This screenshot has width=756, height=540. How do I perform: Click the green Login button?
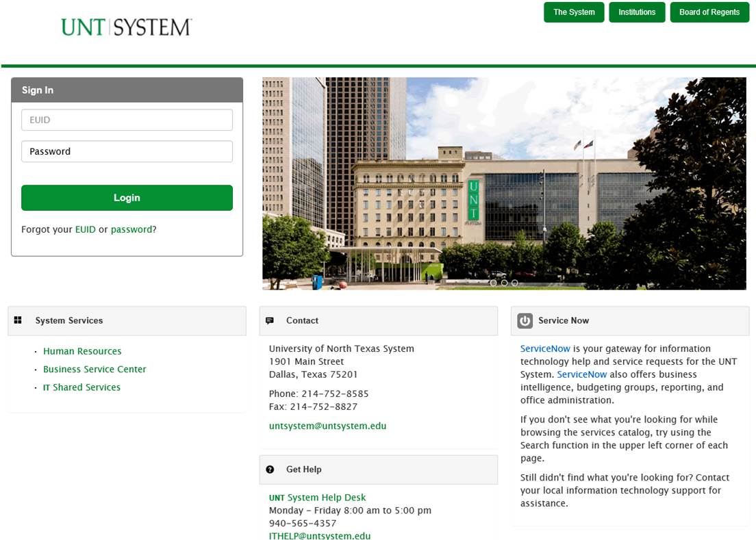click(127, 198)
